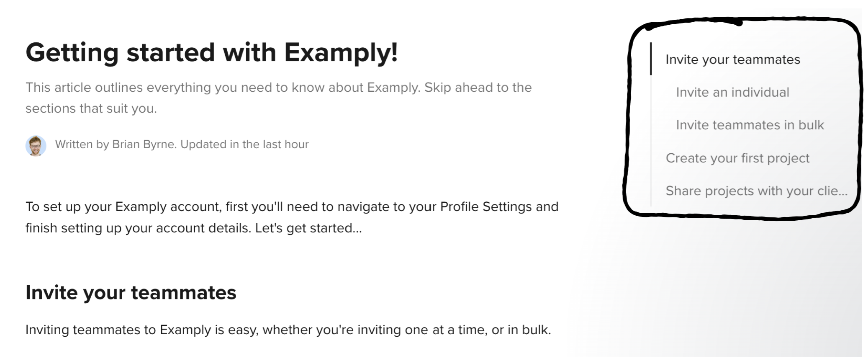Image resolution: width=868 pixels, height=361 pixels.
Task: Go to Invite teammates in bulk section
Action: pyautogui.click(x=750, y=125)
